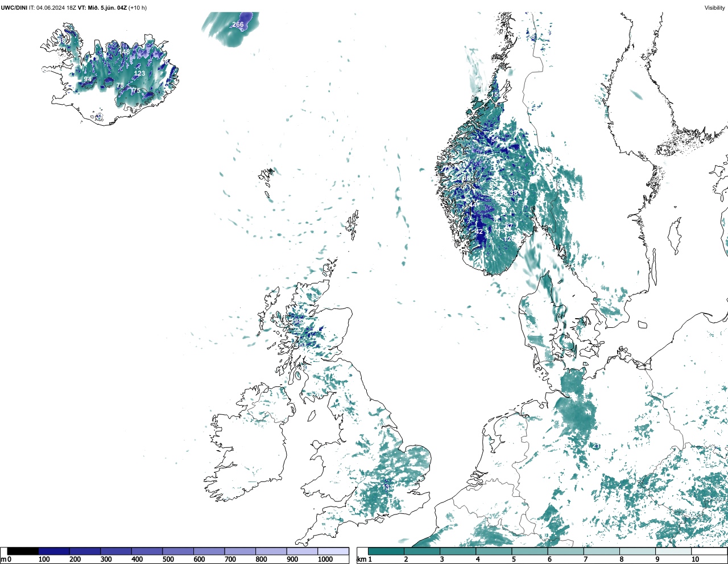Click the 'm' unit label of metre legend

coord(3,559)
